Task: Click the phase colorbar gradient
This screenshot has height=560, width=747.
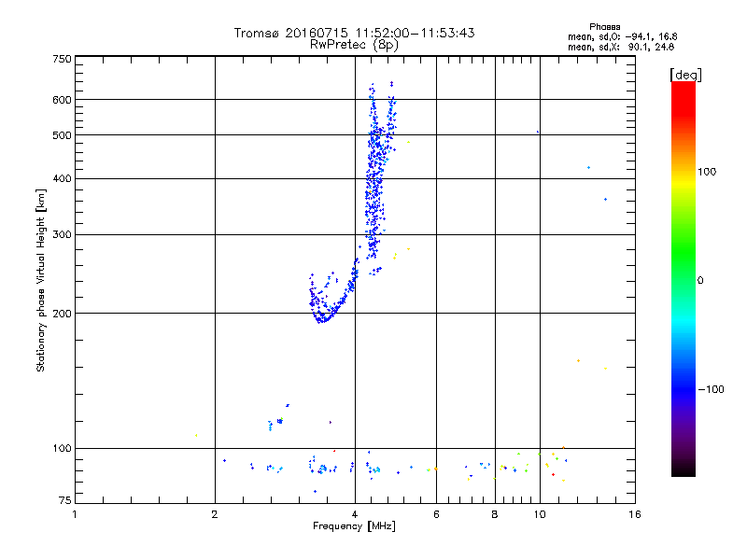Action: (684, 278)
